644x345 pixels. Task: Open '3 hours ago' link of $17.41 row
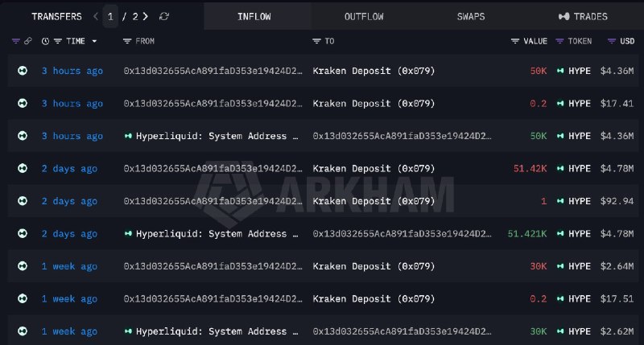coord(72,104)
